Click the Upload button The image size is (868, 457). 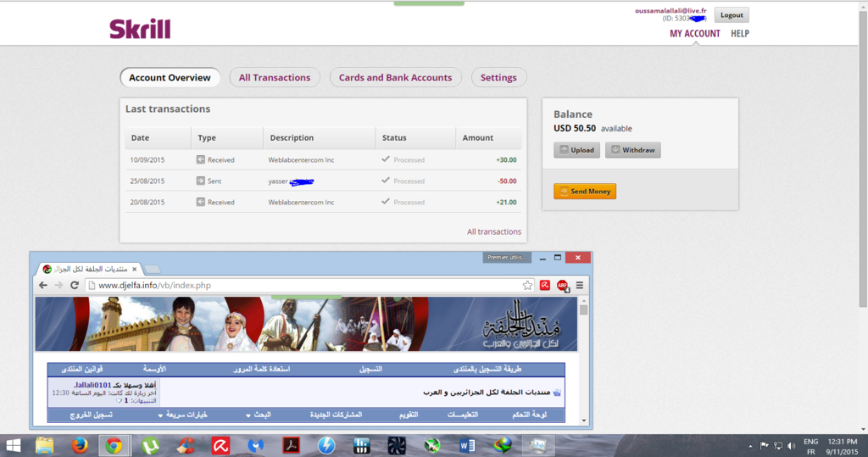pos(576,150)
